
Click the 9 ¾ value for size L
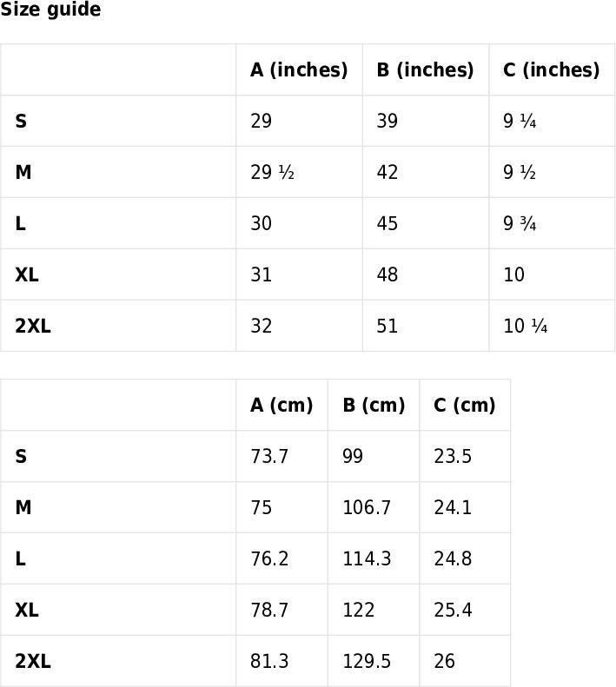[x=520, y=223]
